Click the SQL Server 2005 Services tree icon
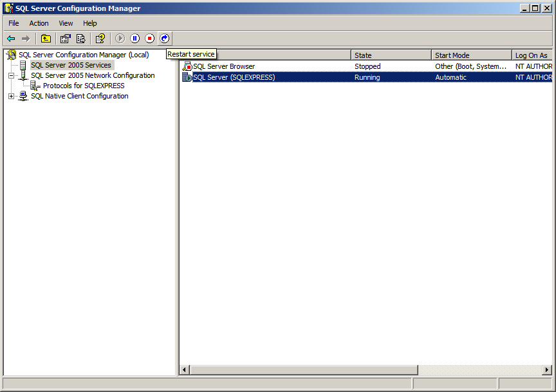The width and height of the screenshot is (556, 392). click(x=23, y=65)
